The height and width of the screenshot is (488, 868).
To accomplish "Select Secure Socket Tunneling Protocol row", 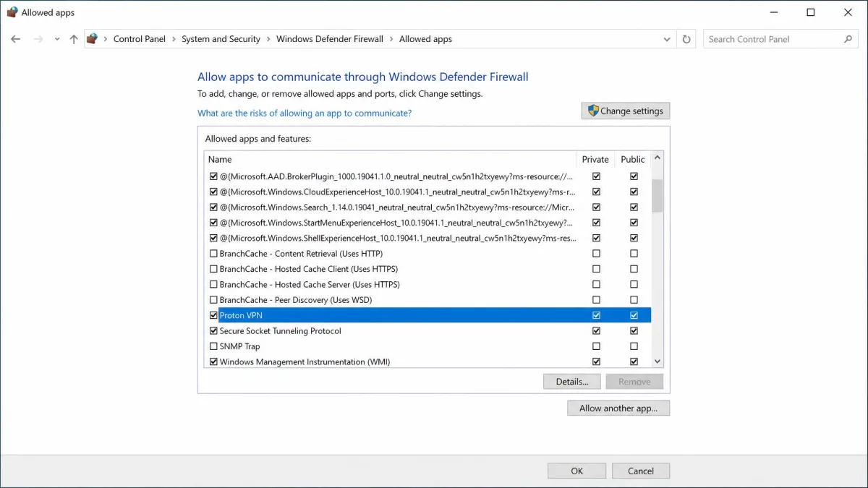I will click(428, 331).
